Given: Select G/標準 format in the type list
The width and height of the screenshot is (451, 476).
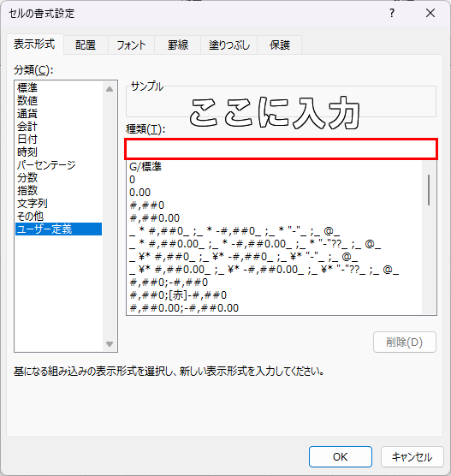Looking at the screenshot, I should coord(275,167).
